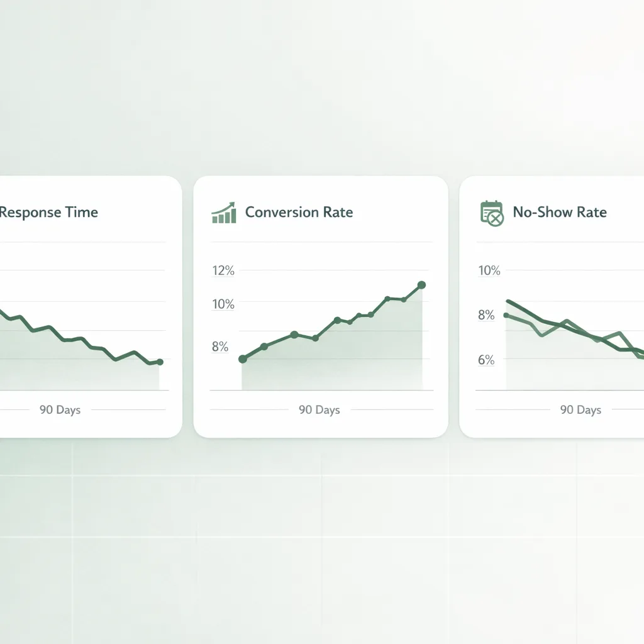Select the first point of No-Show lighter line

[x=506, y=315]
